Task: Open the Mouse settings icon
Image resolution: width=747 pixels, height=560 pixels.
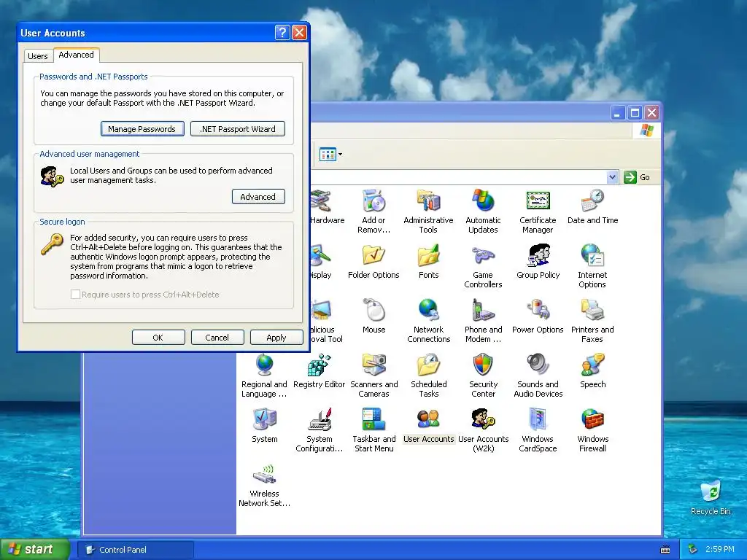Action: (x=374, y=311)
